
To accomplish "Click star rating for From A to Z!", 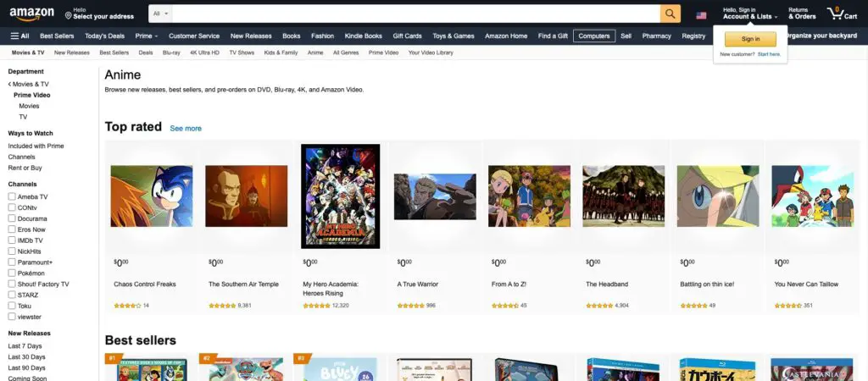I will (x=505, y=306).
